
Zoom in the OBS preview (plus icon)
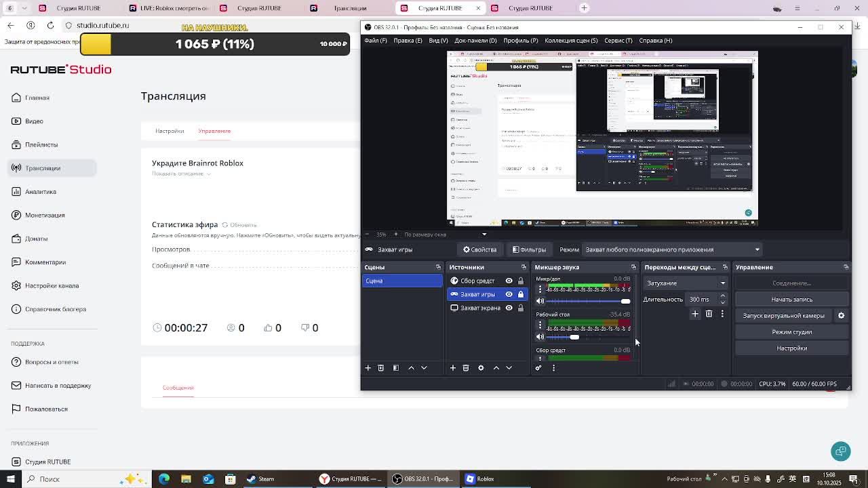[x=396, y=235]
